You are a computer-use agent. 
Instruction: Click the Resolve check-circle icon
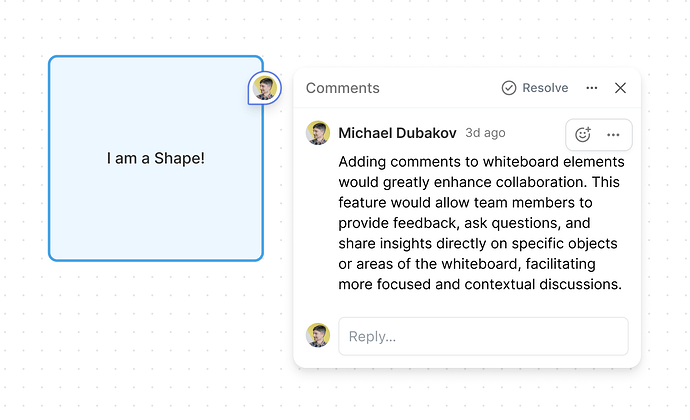pos(509,88)
